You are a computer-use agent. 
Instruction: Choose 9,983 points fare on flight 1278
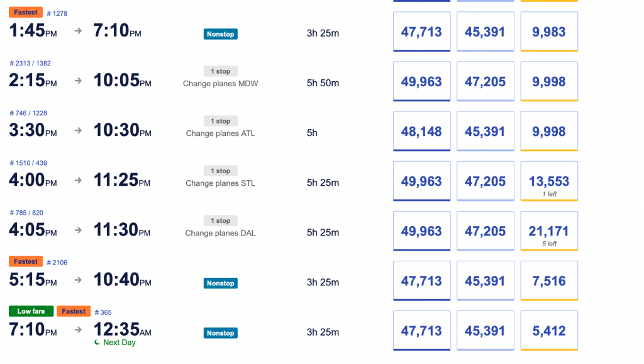pyautogui.click(x=548, y=31)
